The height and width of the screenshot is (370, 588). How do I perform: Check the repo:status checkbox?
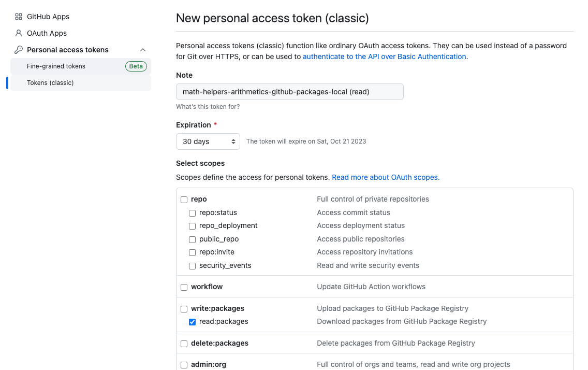193,213
